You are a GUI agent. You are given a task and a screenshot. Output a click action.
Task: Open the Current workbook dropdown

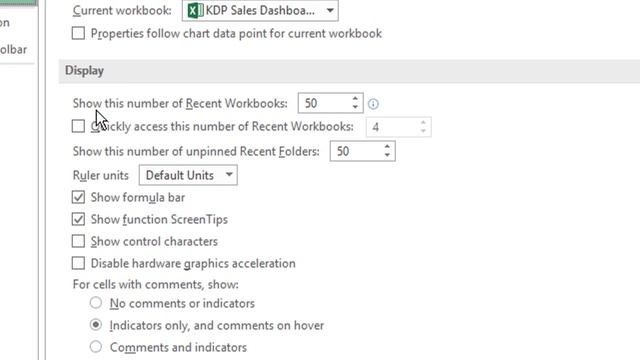coord(260,10)
